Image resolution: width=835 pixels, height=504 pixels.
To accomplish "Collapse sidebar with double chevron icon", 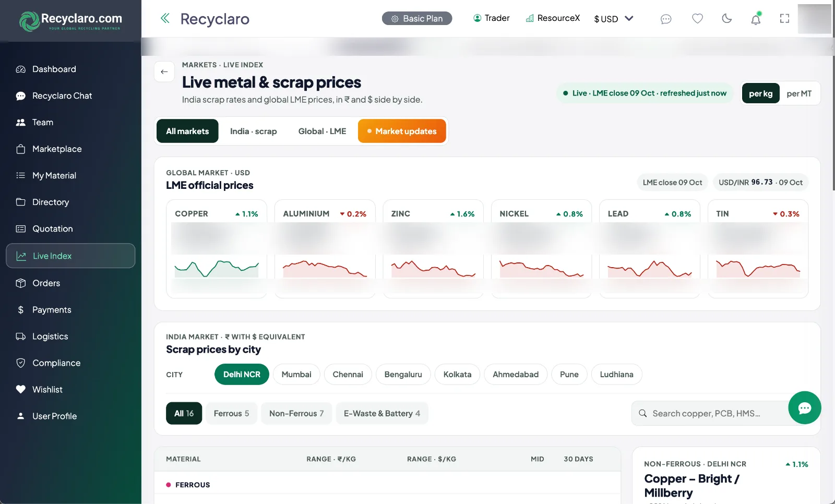I will click(x=165, y=18).
